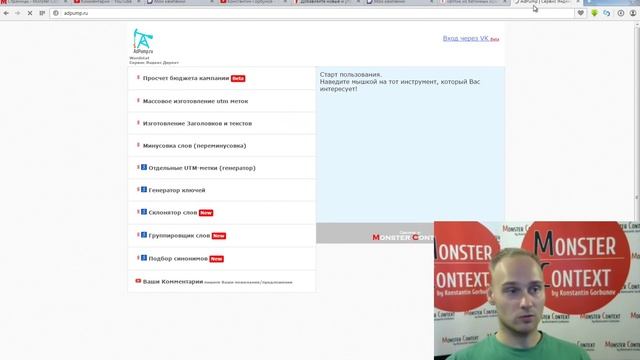Click the webcam video overlay
Viewport: 640px width, 360px height.
tap(537, 291)
